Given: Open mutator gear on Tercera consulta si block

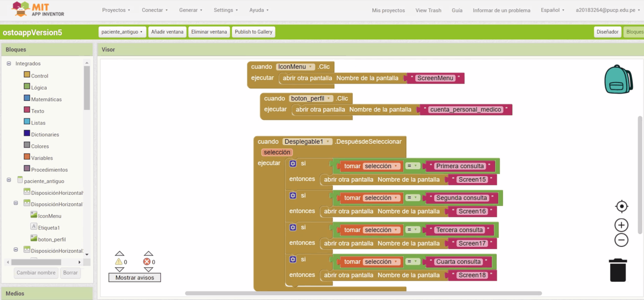Looking at the screenshot, I should 293,227.
